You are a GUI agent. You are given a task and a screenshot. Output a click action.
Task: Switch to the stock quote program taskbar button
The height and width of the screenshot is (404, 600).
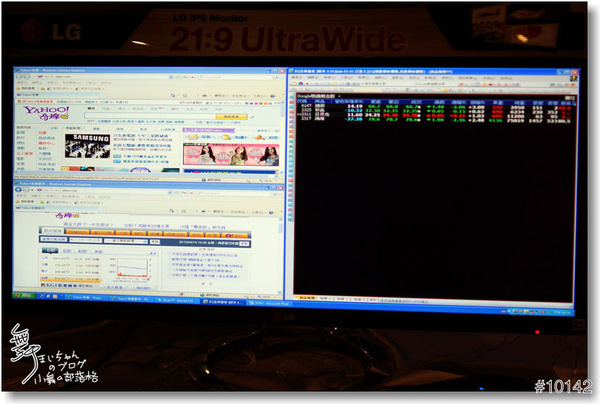(x=222, y=302)
